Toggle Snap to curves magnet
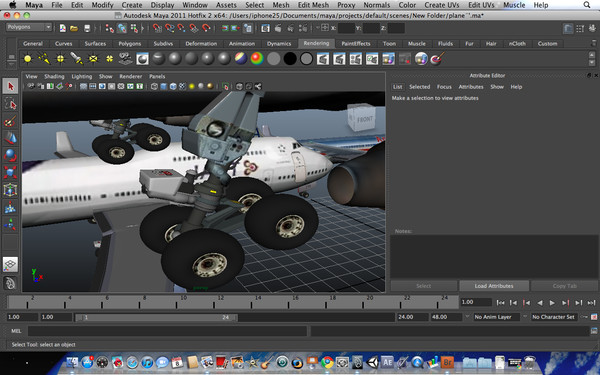 (x=170, y=28)
